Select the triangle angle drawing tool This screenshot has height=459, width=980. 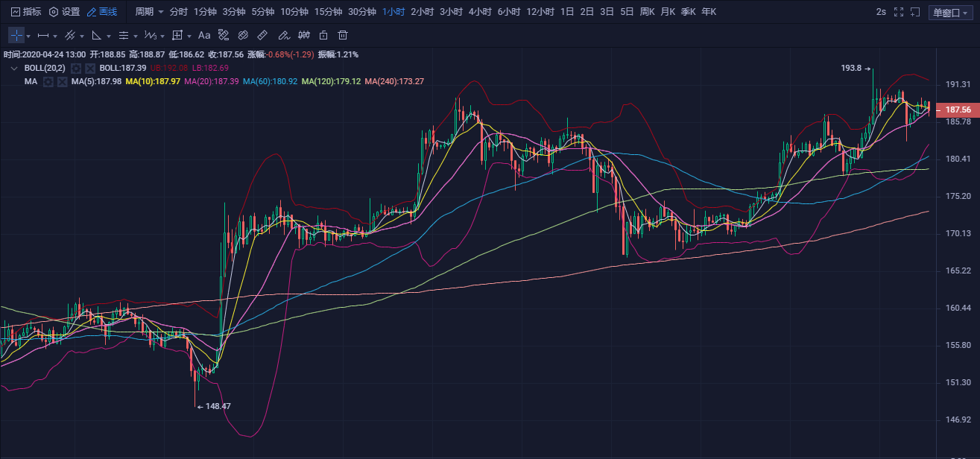click(97, 35)
